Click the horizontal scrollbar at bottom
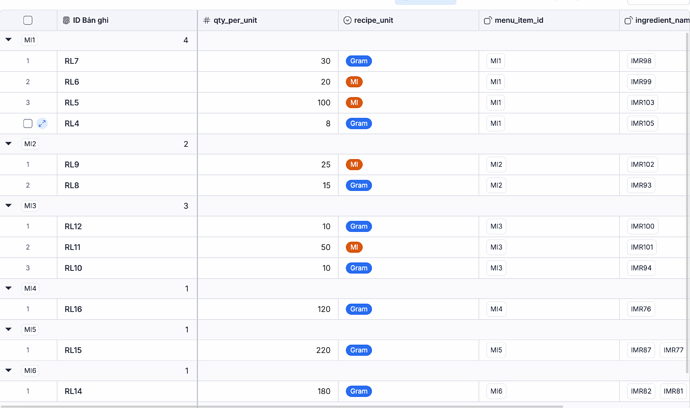Viewport: 690px width, 408px height. [x=282, y=406]
